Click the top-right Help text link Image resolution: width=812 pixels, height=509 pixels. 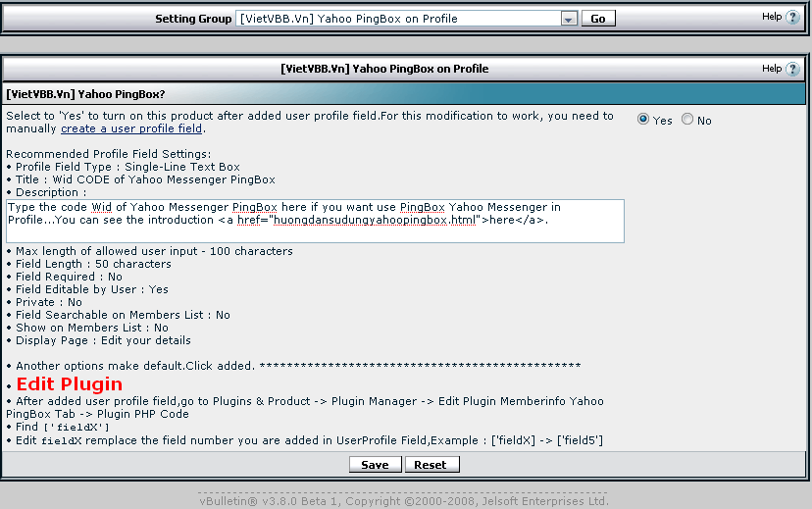coord(772,17)
